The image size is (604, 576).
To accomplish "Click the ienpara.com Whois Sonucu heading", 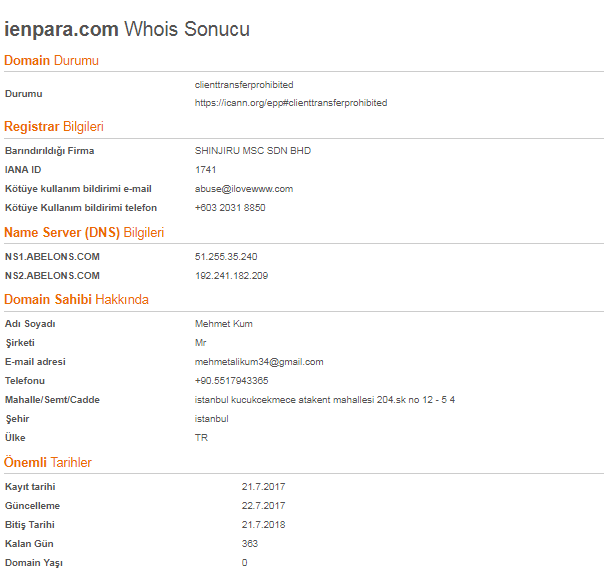I will pyautogui.click(x=127, y=29).
